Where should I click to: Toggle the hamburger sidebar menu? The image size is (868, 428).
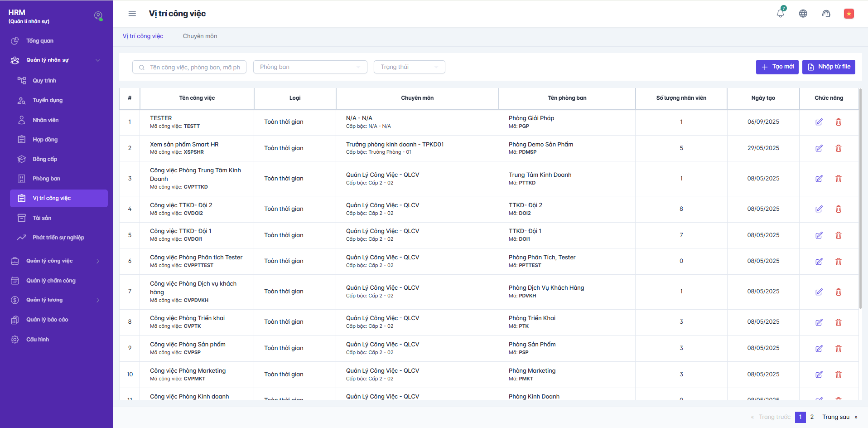pyautogui.click(x=132, y=14)
